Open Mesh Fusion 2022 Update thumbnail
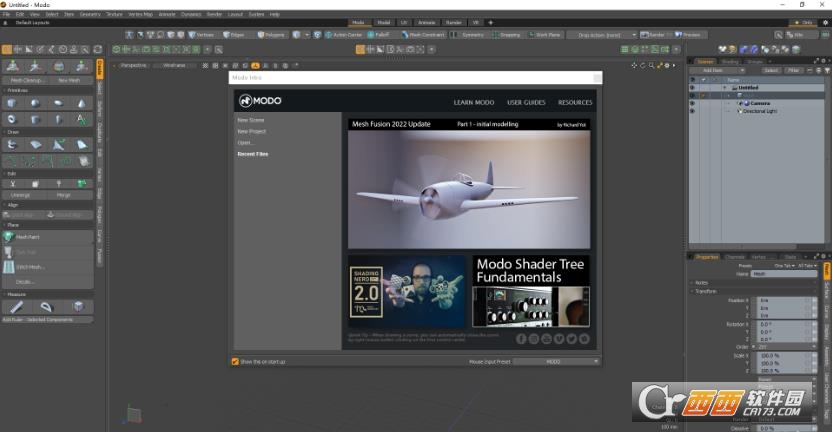832x432 pixels. pyautogui.click(x=469, y=184)
